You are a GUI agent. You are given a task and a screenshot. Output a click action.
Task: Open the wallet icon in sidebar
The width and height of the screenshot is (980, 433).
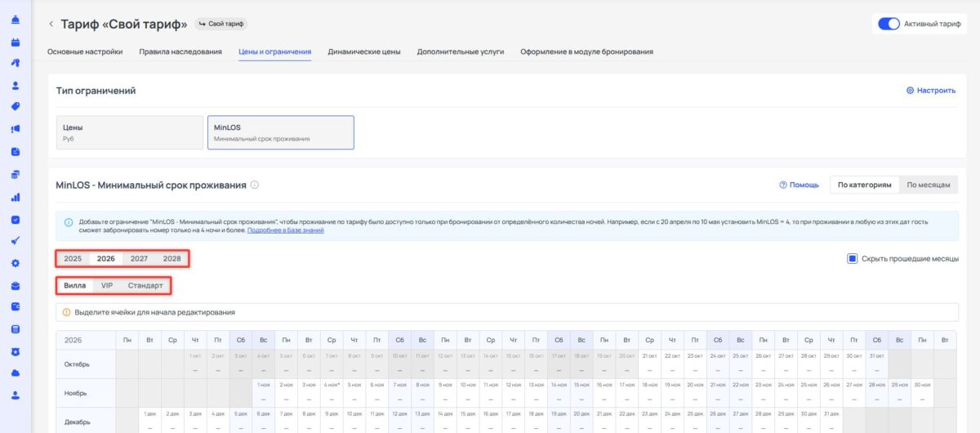pyautogui.click(x=16, y=307)
